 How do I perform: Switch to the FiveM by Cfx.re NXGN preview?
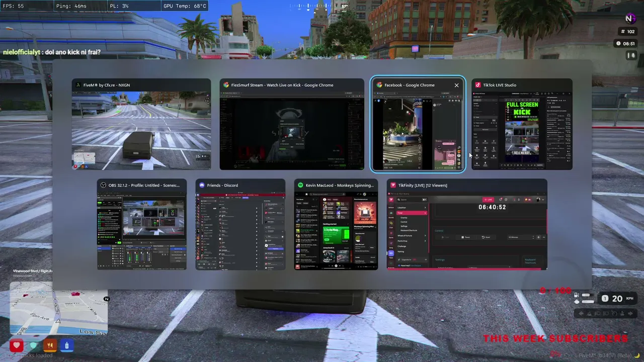tap(141, 124)
